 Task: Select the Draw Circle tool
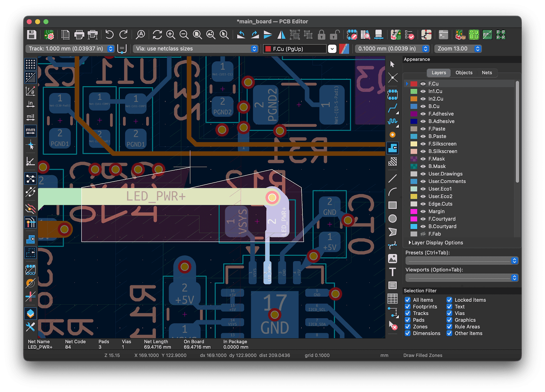392,218
